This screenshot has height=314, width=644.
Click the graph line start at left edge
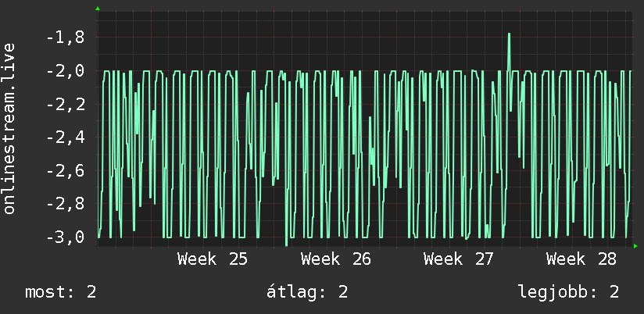[98, 237]
